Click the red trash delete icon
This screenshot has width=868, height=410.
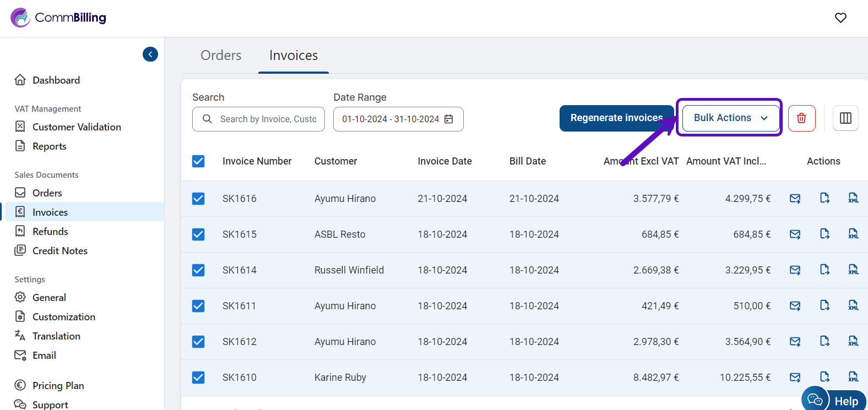[801, 118]
